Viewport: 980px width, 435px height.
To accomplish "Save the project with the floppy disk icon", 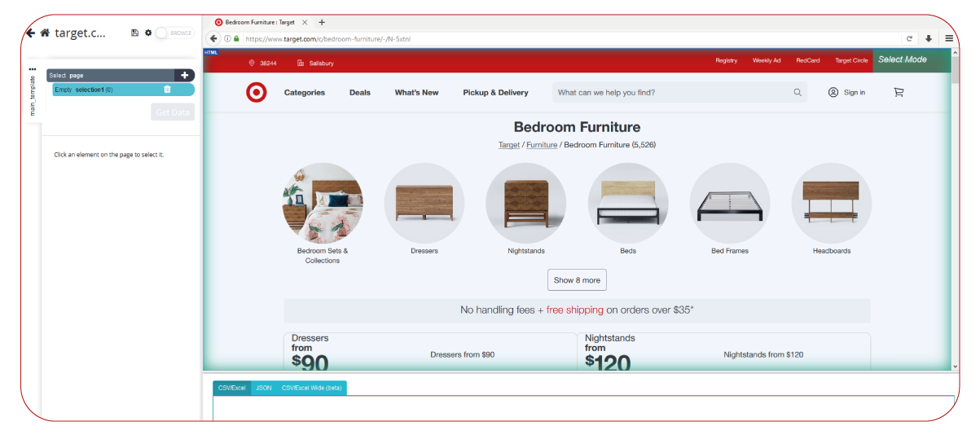I will (x=134, y=33).
